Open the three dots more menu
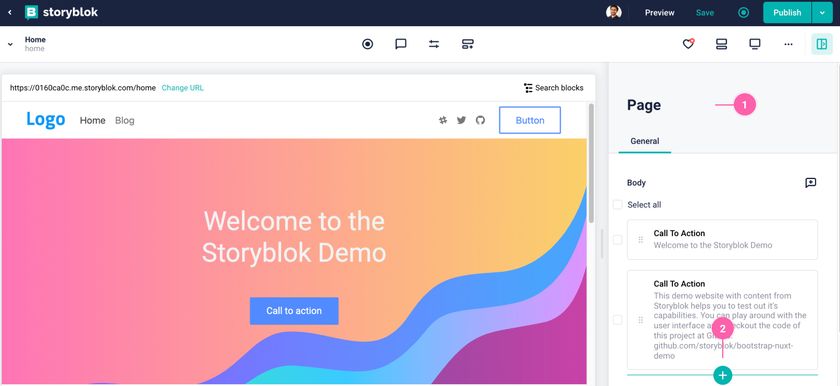 (788, 44)
